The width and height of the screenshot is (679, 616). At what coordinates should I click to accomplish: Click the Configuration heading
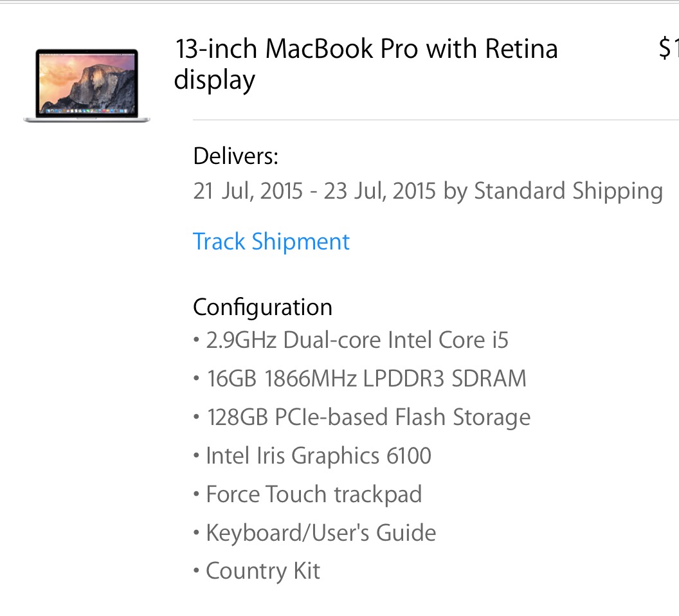(262, 307)
